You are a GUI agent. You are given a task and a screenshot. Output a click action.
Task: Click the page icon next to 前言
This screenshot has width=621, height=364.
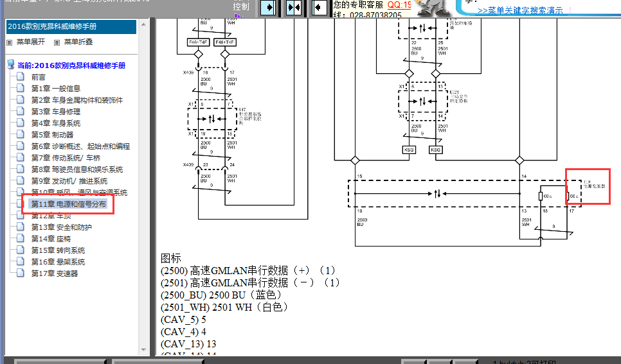tap(21, 76)
